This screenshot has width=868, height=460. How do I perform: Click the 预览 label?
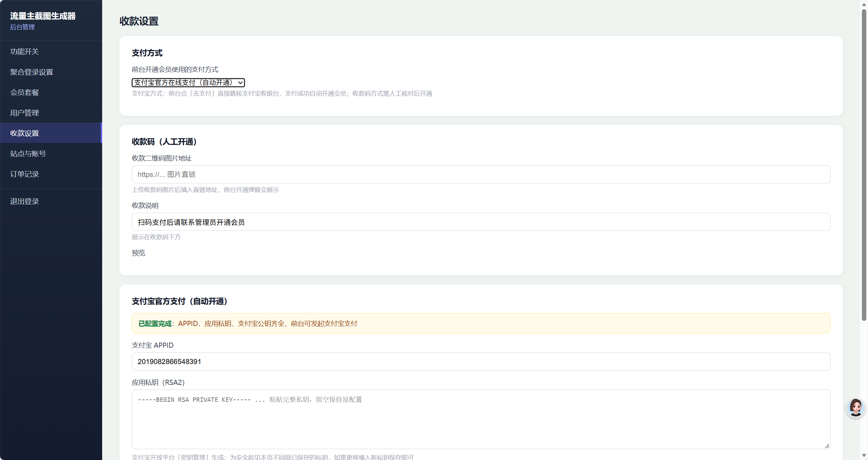pos(139,253)
